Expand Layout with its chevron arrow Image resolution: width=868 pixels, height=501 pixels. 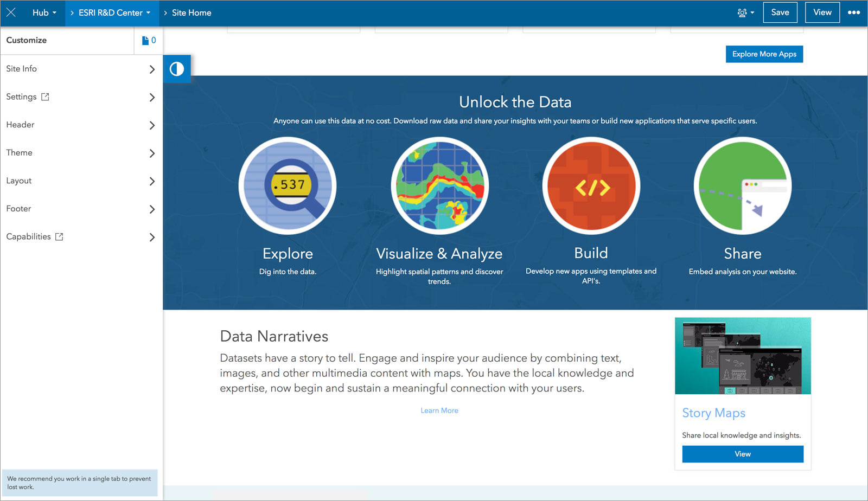click(152, 181)
